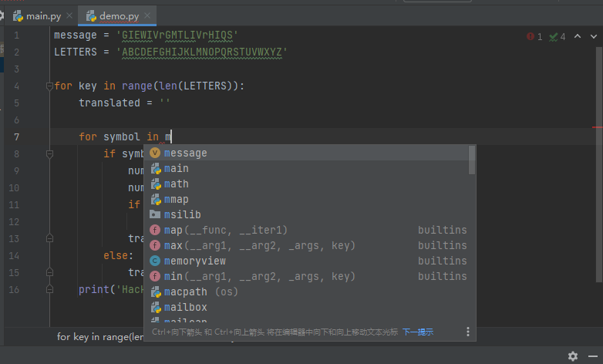Screen dimensions: 603x364
Task: Go to next highlighted error arrow
Action: (594, 36)
